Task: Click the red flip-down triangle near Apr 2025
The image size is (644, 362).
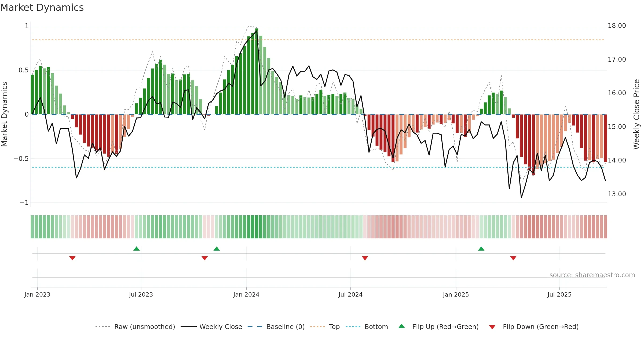Action: pyautogui.click(x=513, y=258)
